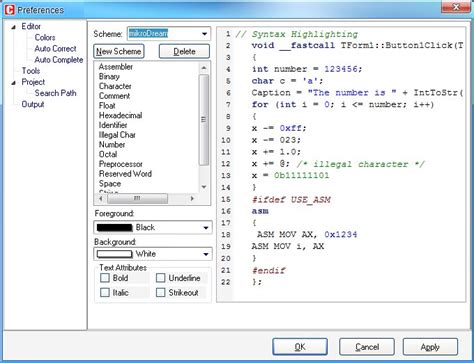Click the number 123456 in code preview
Viewport: 474px width, 363px height.
(340, 69)
